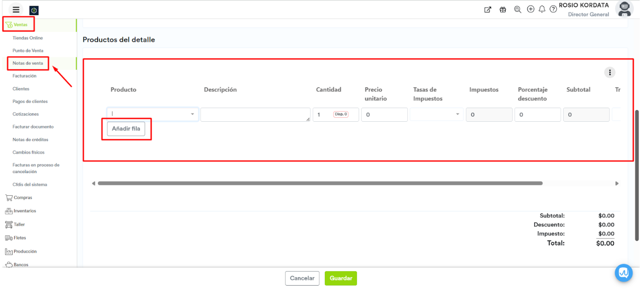Open the external link icon
Image resolution: width=644 pixels, height=289 pixels.
click(488, 10)
